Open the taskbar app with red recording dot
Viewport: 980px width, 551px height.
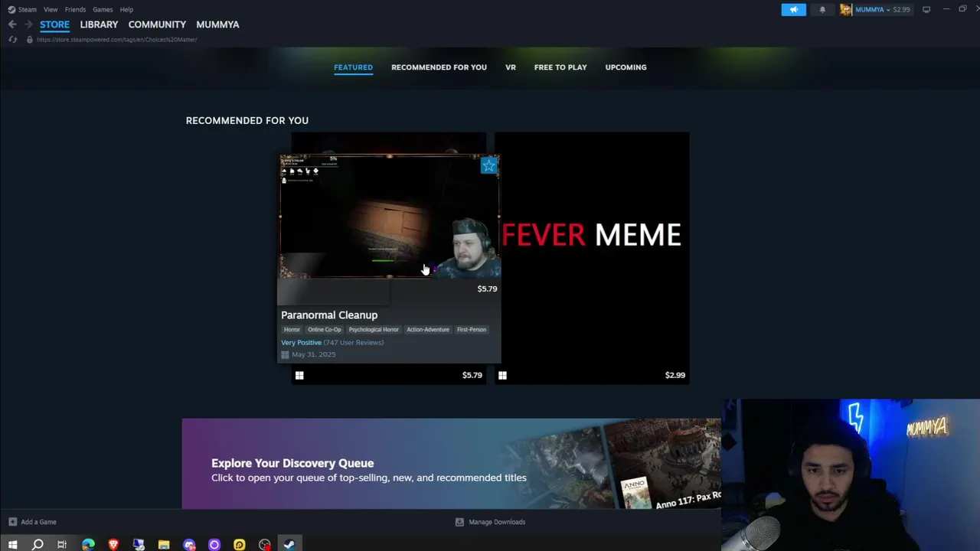[x=265, y=544]
